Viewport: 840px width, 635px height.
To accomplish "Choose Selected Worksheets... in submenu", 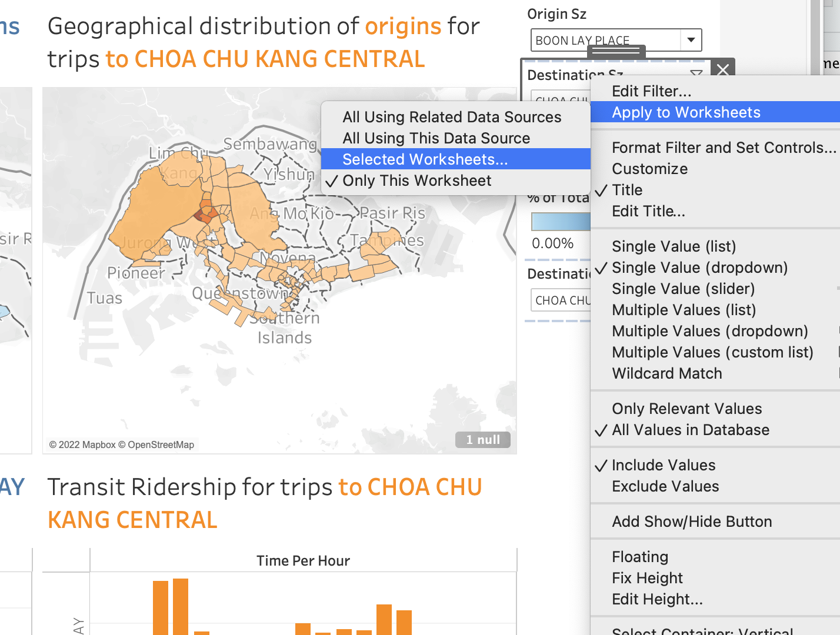I will 425,159.
